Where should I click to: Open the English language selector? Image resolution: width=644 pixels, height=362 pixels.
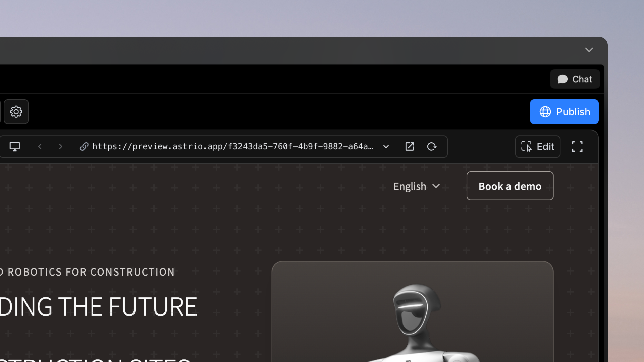coord(417,186)
